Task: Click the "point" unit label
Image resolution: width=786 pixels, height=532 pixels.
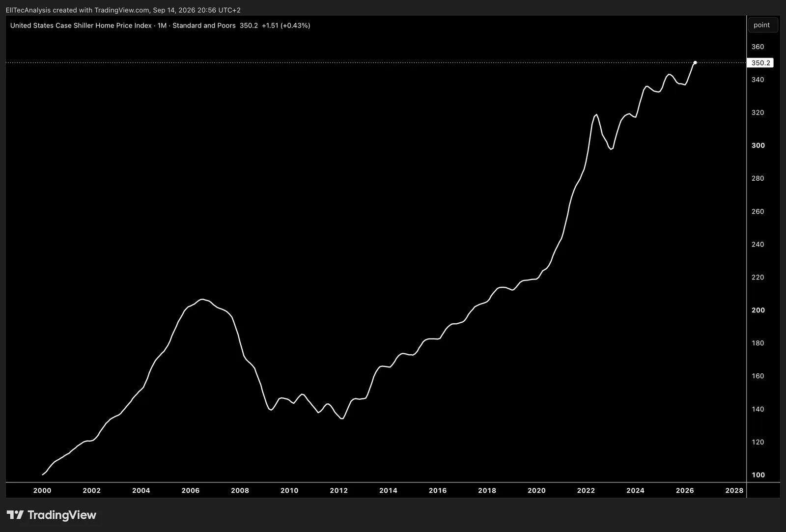Action: pos(762,25)
